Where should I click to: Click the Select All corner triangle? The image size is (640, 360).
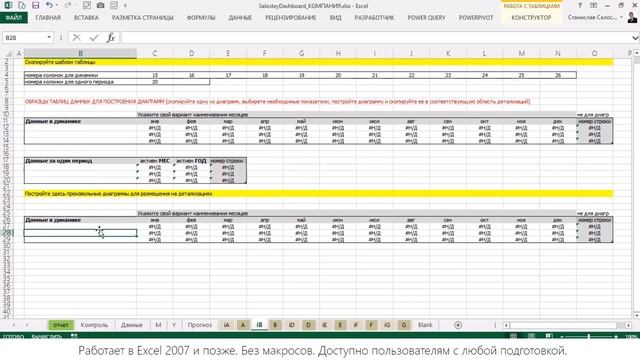[x=9, y=53]
